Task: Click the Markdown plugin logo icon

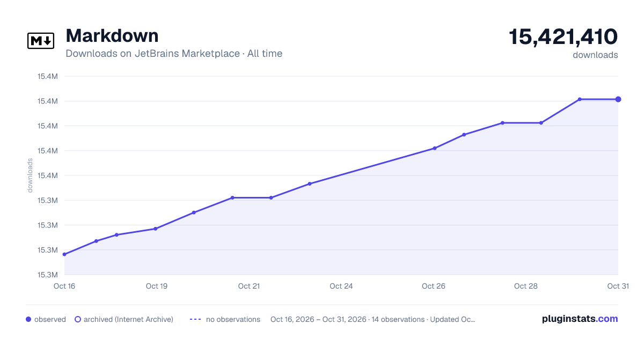Action: [41, 41]
